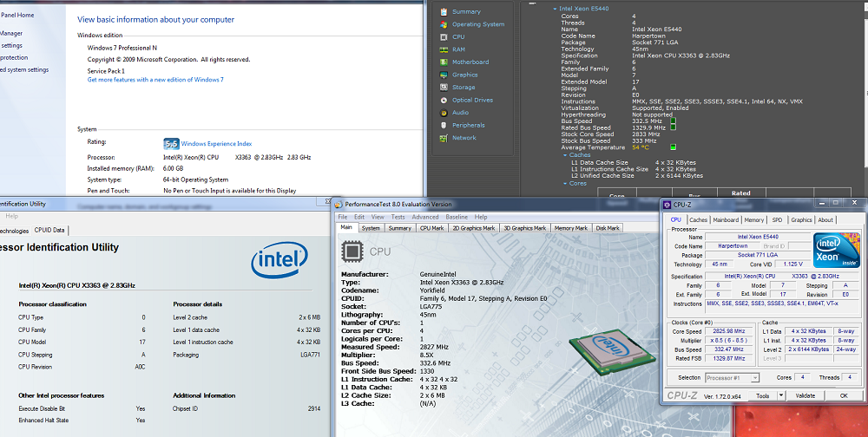Click the Storage drive icon in Speccy sidebar

click(x=444, y=88)
